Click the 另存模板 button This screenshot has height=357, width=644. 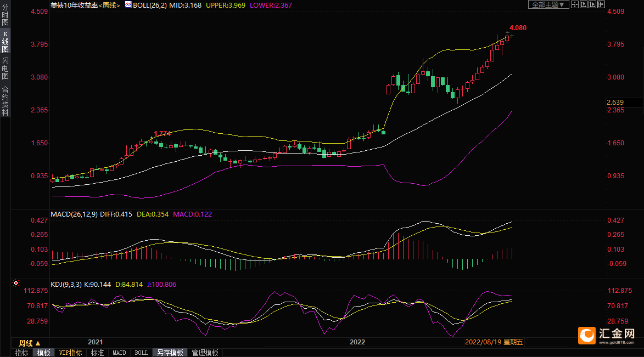point(170,353)
